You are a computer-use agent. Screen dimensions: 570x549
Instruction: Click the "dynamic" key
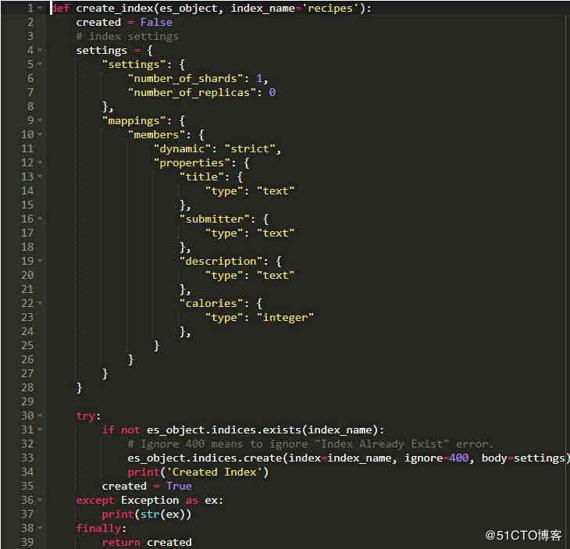182,149
